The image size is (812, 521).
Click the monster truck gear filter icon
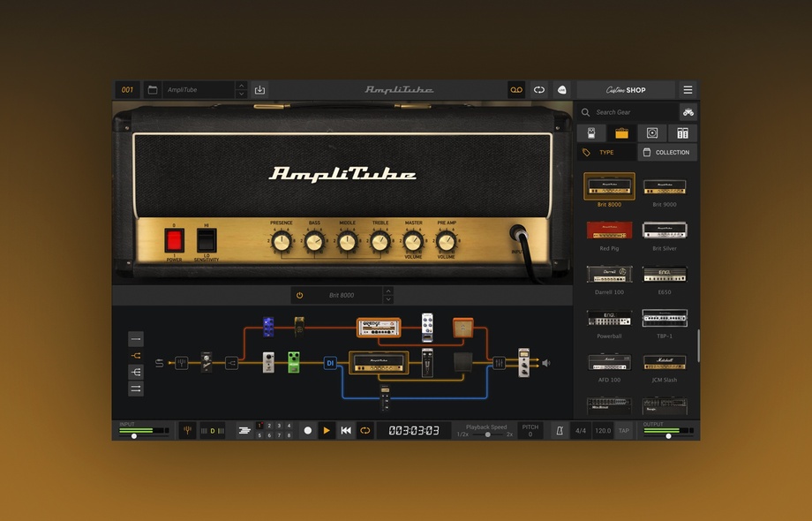tap(688, 112)
